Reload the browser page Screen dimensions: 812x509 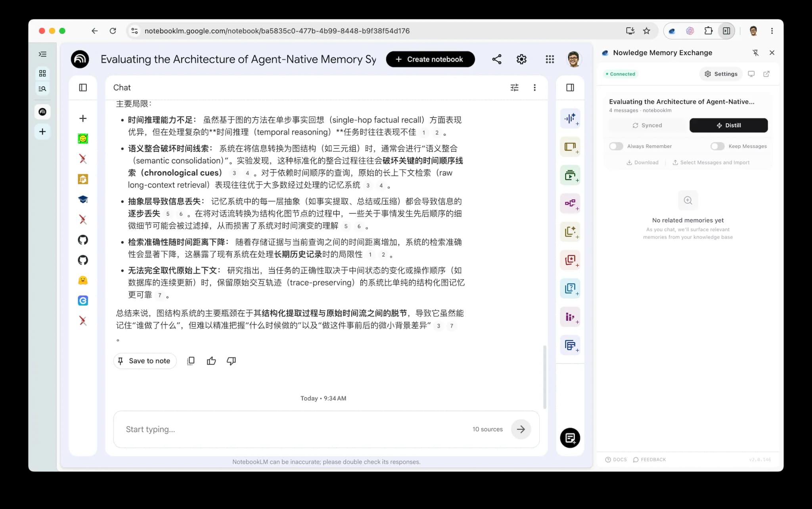click(x=113, y=31)
